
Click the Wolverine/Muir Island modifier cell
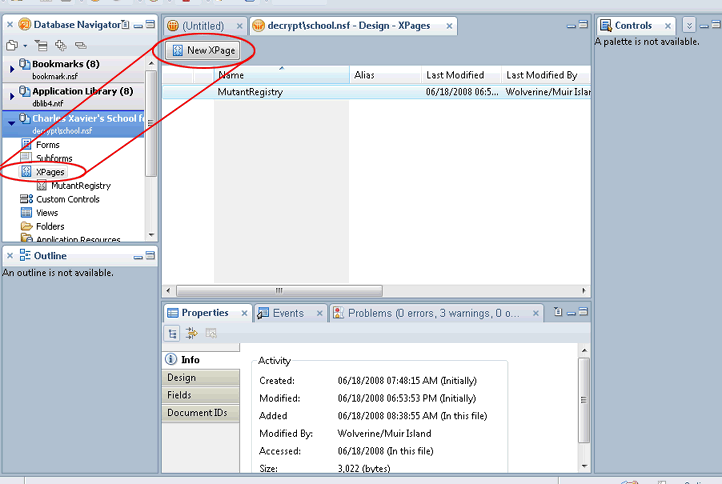coord(547,92)
